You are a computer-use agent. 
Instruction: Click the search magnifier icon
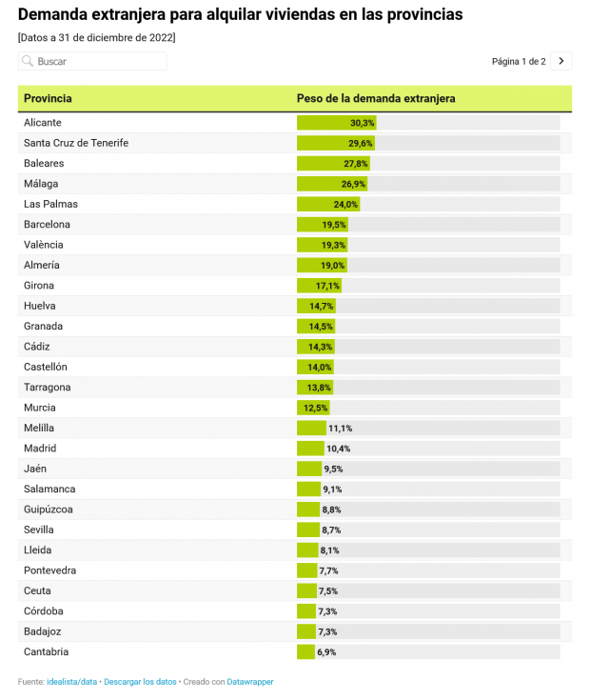click(28, 61)
